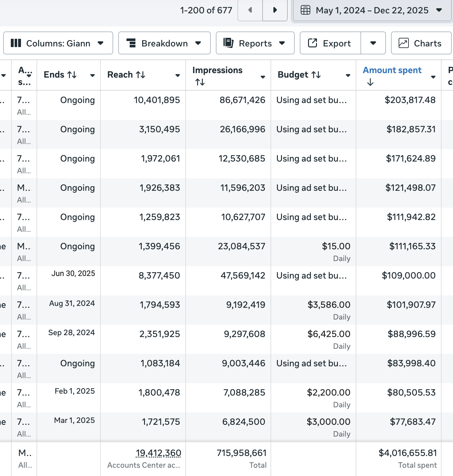Select reach value 10,401,895
This screenshot has width=453, height=476.
157,100
